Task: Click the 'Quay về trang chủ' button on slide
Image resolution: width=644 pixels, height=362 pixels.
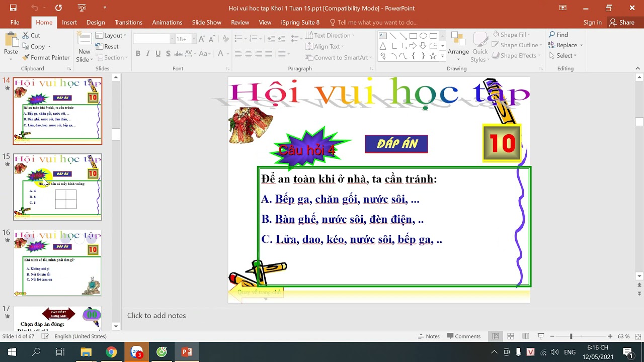Action: (x=258, y=292)
